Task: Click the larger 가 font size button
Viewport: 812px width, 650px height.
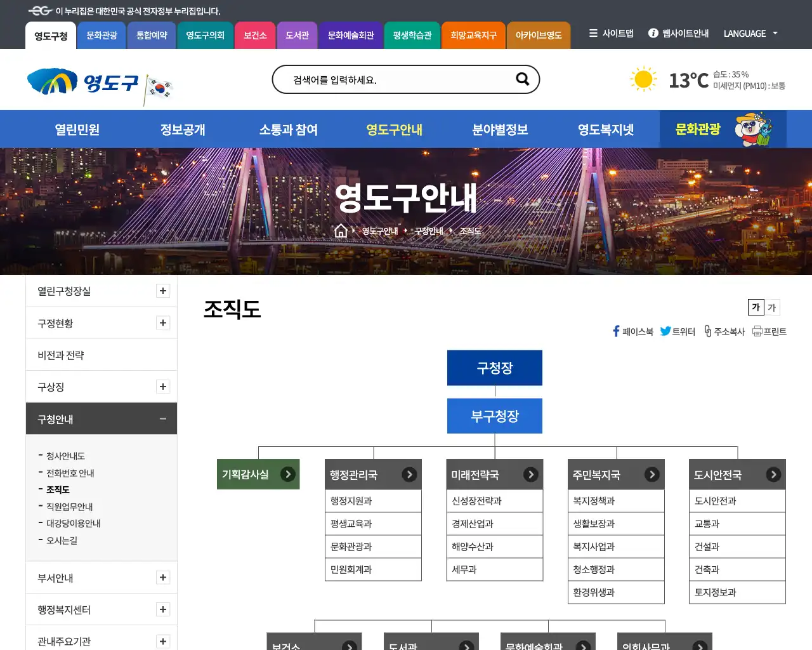Action: (x=755, y=307)
